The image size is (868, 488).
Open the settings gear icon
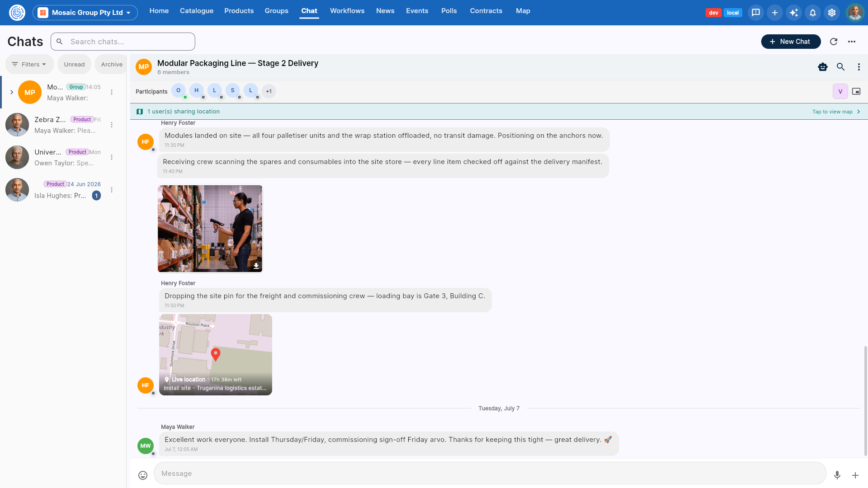click(832, 13)
